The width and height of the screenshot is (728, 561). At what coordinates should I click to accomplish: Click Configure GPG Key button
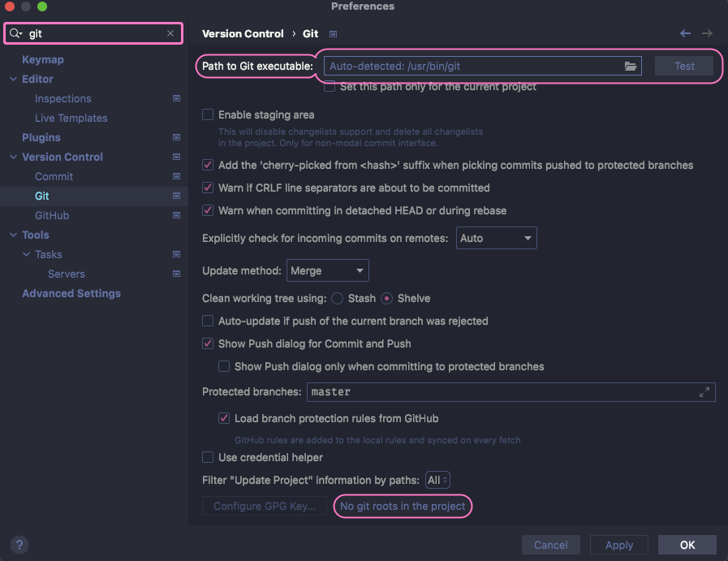[265, 507]
